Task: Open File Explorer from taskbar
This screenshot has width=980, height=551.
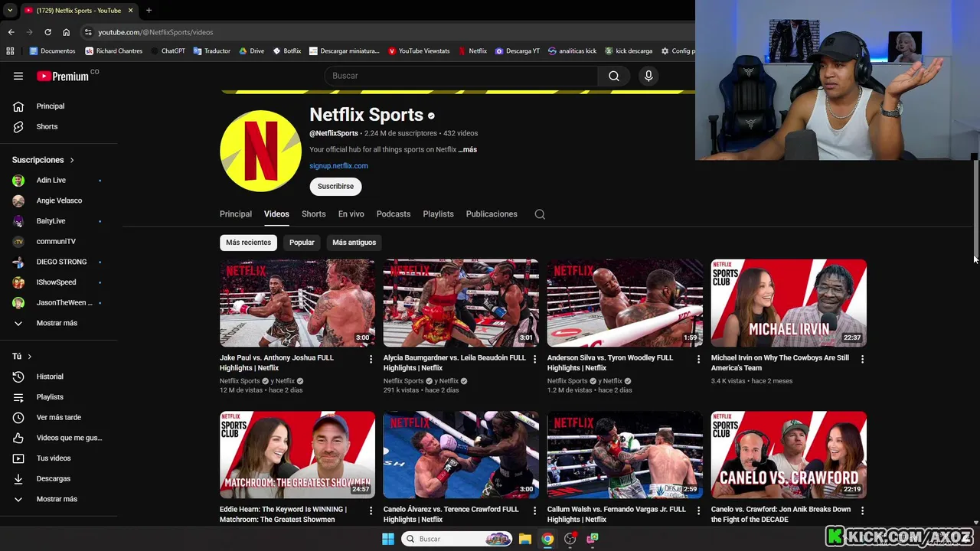Action: [x=525, y=539]
